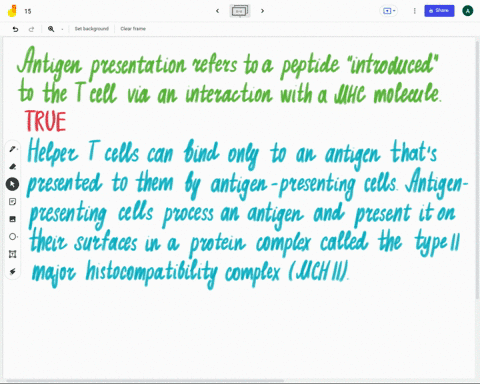Open the Google account avatar
480x384 pixels.
point(468,11)
